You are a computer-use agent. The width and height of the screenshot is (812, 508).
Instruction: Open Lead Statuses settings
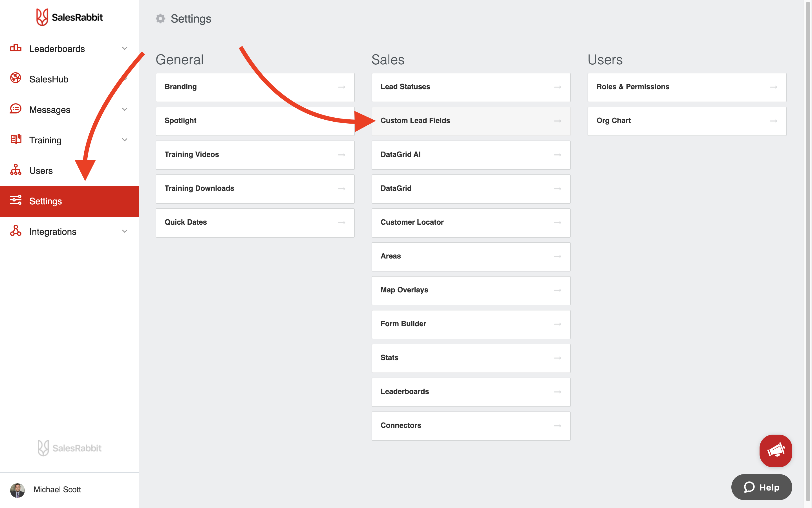point(471,87)
